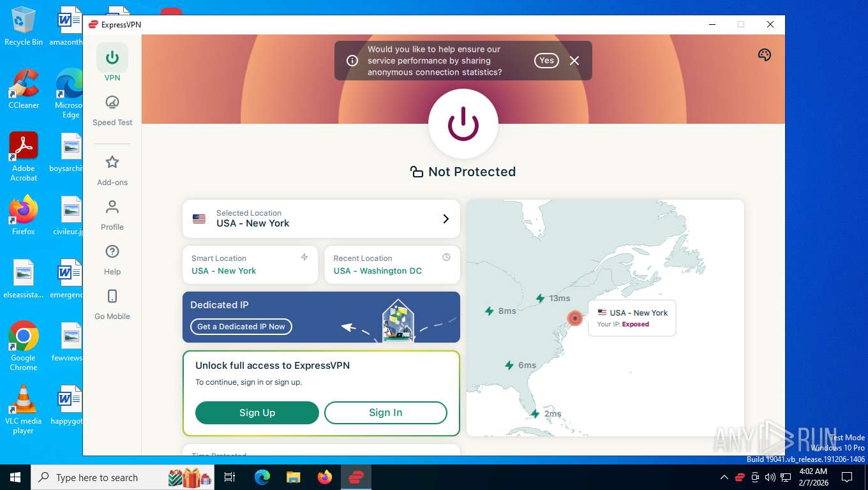Image resolution: width=868 pixels, height=490 pixels.
Task: Click ExpressVPN tray icon in system tray
Action: point(740,477)
